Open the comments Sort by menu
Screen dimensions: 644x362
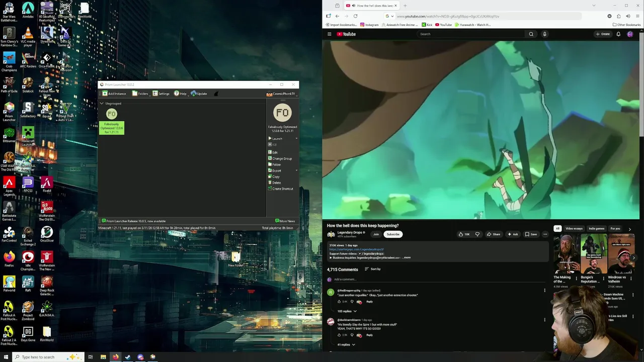point(372,269)
